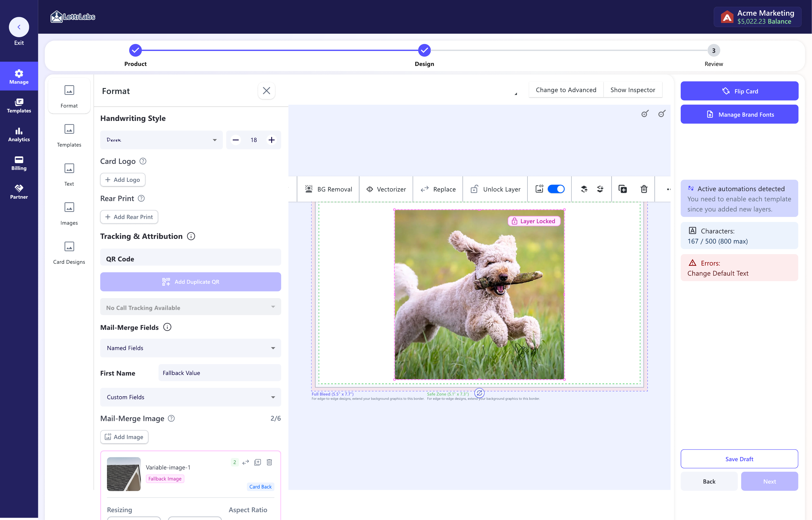
Task: Select the Variable-image-1 thumbnail
Action: tap(124, 474)
